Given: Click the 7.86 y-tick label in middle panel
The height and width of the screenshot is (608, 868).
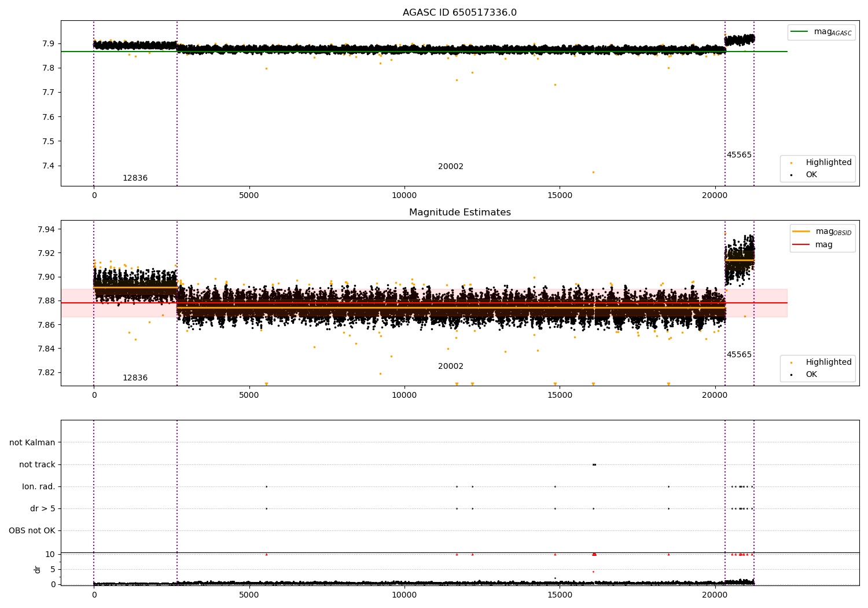Looking at the screenshot, I should point(47,325).
